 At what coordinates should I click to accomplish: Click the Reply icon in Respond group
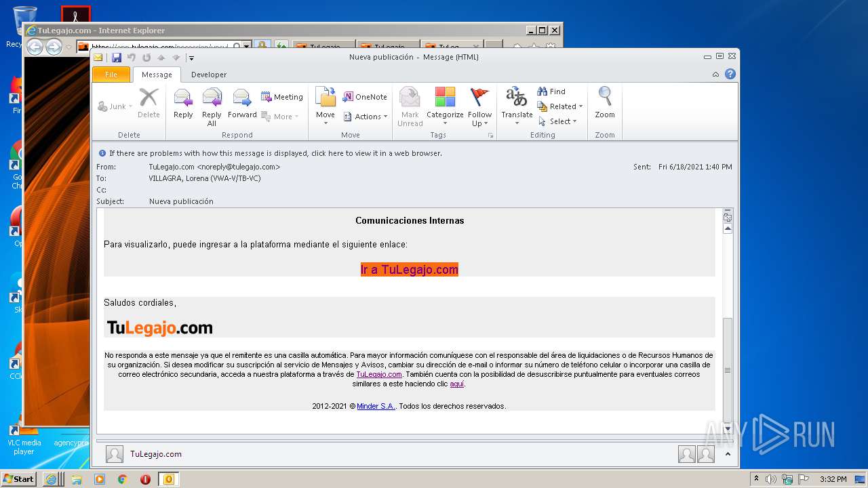(183, 104)
